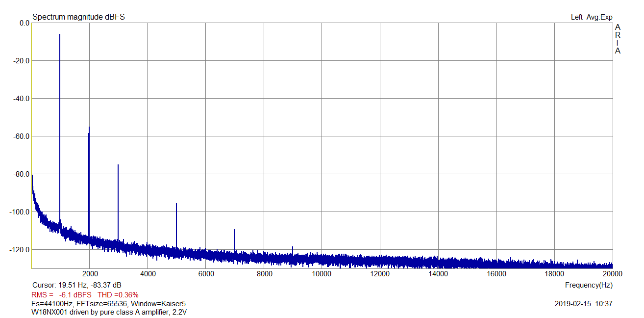644x318 pixels.
Task: Click the -40.0 y-axis label
Action: pos(22,99)
